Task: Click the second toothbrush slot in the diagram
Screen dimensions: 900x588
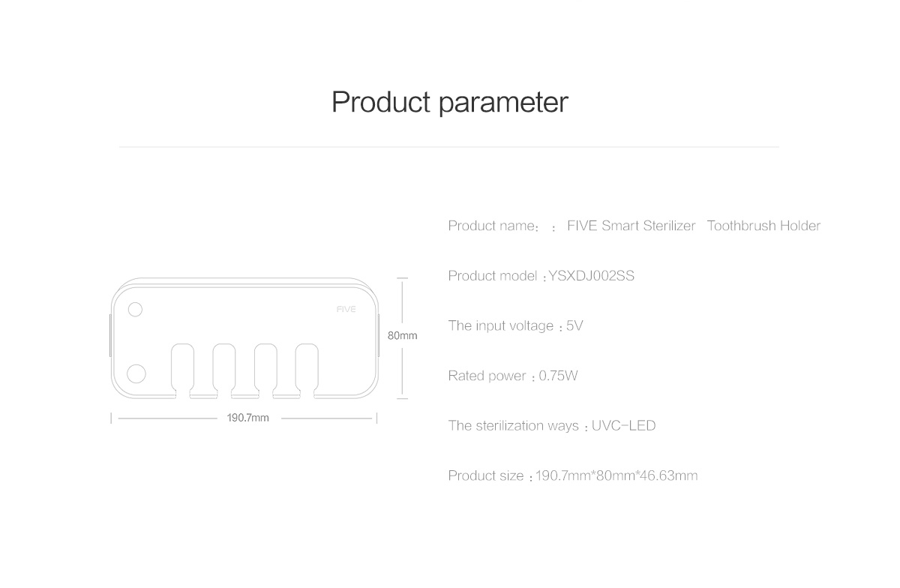Action: 224,370
